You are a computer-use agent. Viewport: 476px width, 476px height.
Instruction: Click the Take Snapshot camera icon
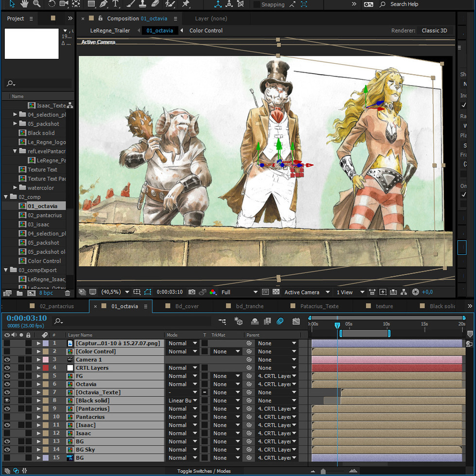click(x=192, y=292)
